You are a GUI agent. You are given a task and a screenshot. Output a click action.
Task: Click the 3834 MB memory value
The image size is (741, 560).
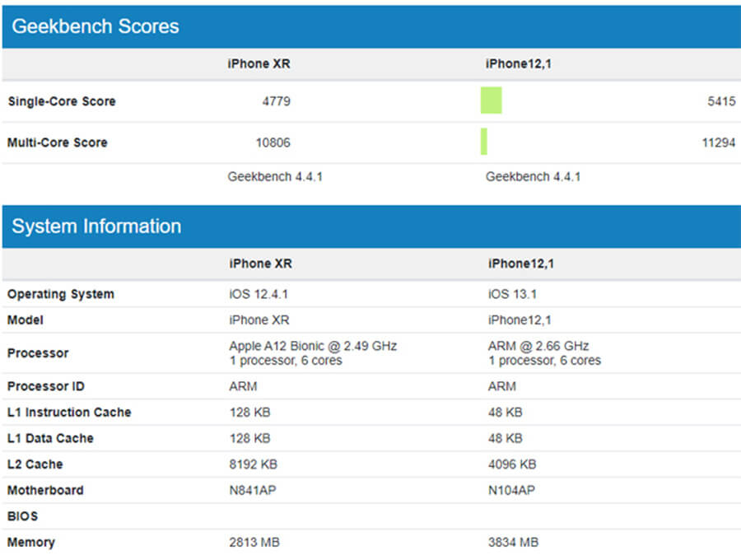(513, 542)
